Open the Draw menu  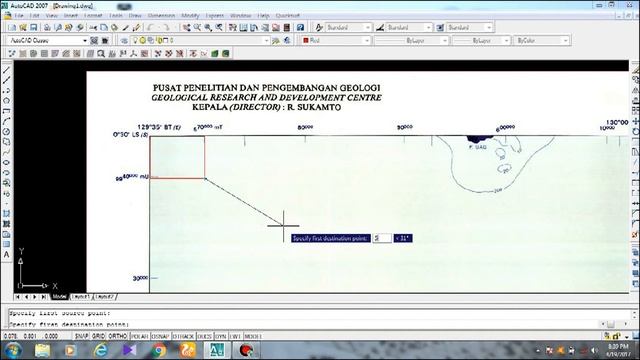click(x=135, y=16)
